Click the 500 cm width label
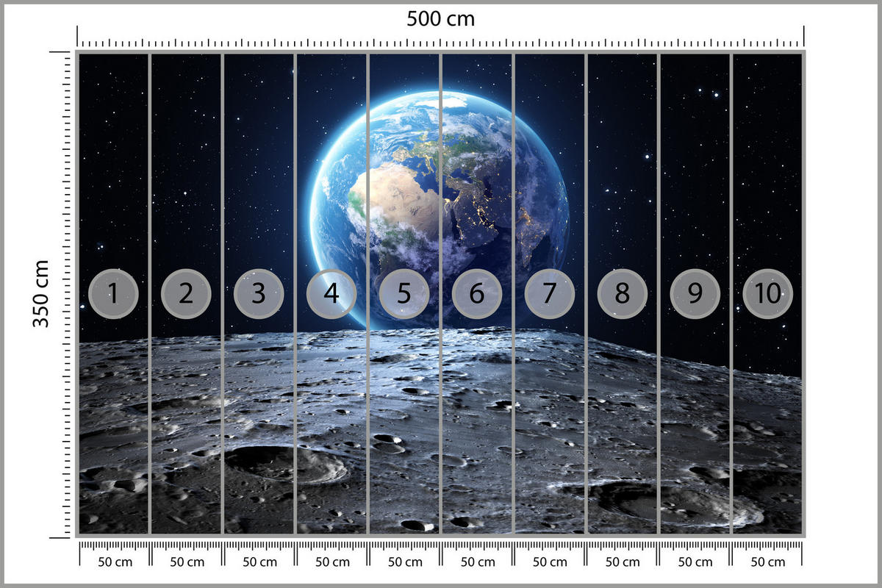Screen dimensions: 882x588 pos(441,18)
